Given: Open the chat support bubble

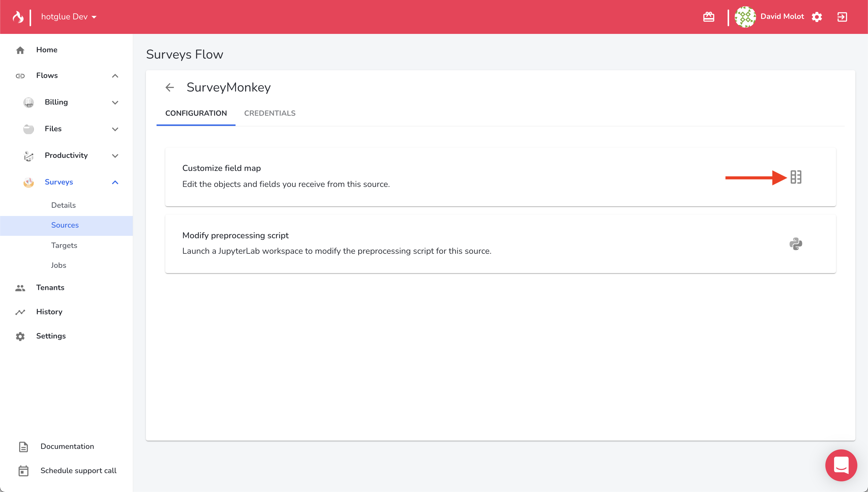Looking at the screenshot, I should coord(841,465).
